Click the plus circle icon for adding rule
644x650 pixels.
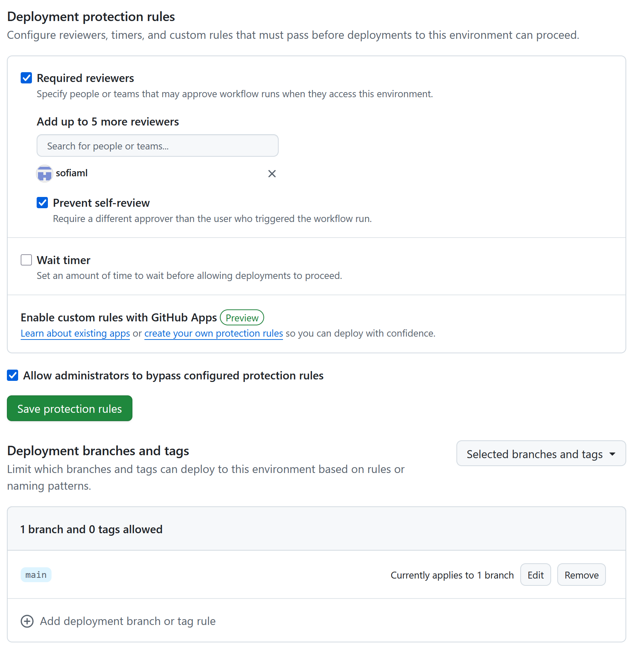(x=27, y=621)
